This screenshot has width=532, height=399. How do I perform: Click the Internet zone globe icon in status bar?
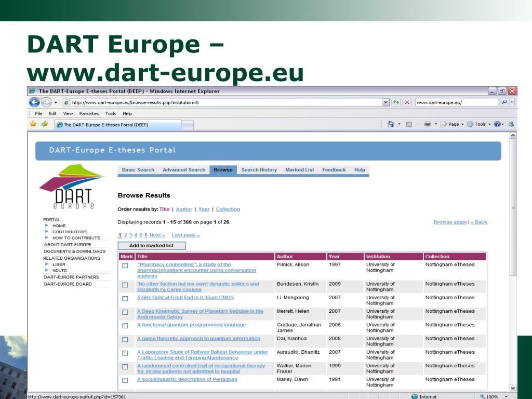[x=414, y=396]
